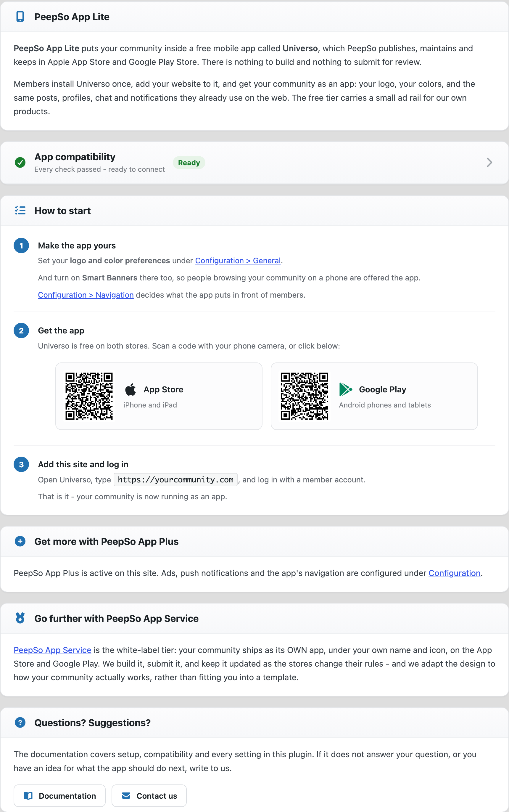This screenshot has width=509, height=812.
Task: Click the "Make the app yours" step title
Action: (77, 245)
